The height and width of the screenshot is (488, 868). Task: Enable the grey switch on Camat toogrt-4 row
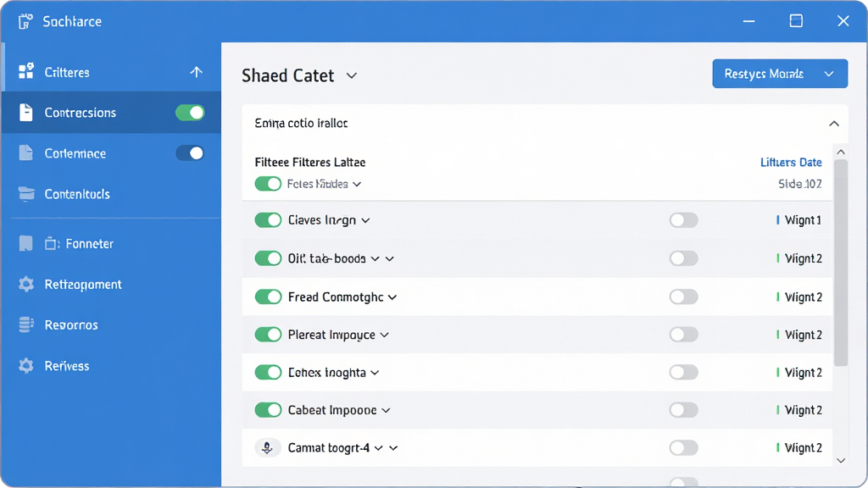coord(684,447)
